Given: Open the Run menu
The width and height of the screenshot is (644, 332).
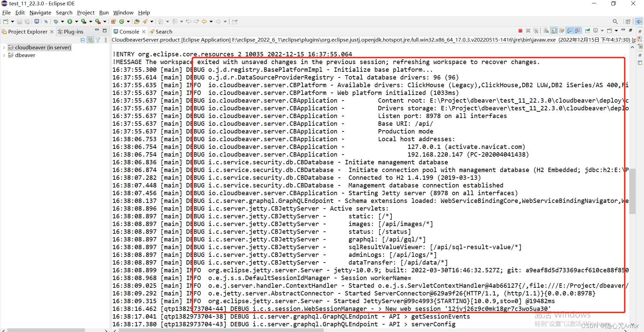Looking at the screenshot, I should click(104, 12).
